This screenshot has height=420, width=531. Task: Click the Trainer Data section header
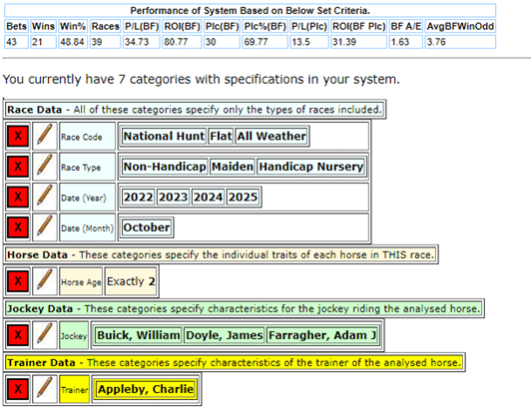click(235, 363)
